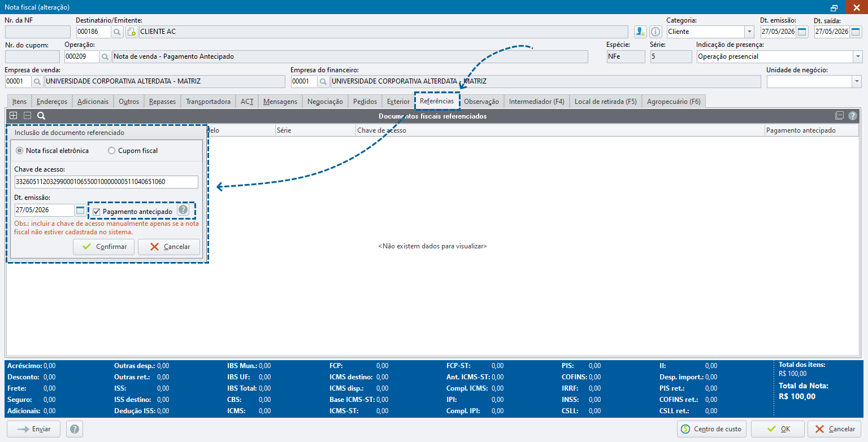868x442 pixels.
Task: Click the Confirmar button
Action: point(104,247)
